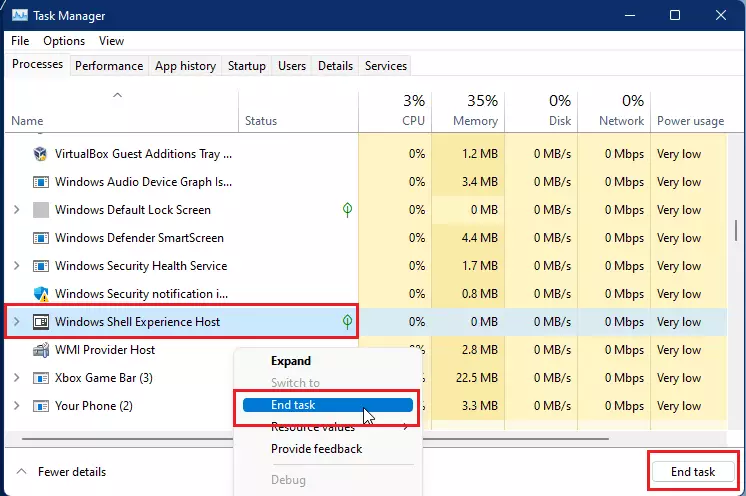The height and width of the screenshot is (496, 746).
Task: Click the Xbox Game Bar (3) name
Action: coord(104,378)
